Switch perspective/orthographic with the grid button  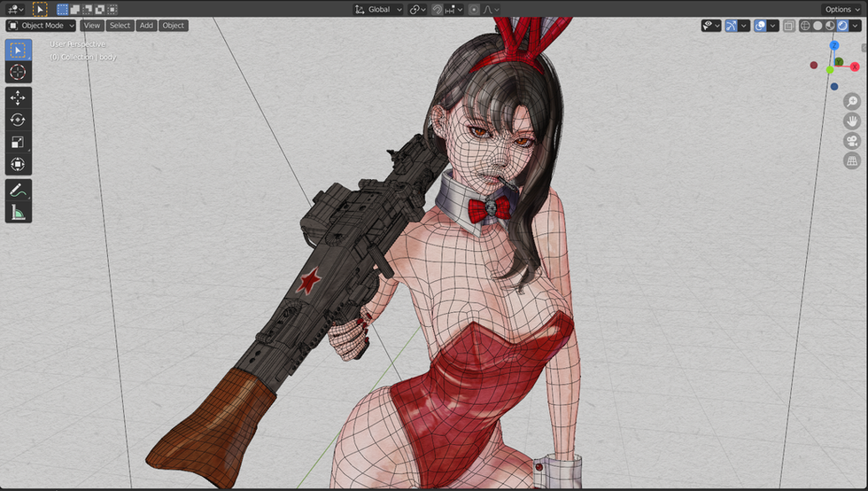pyautogui.click(x=852, y=160)
